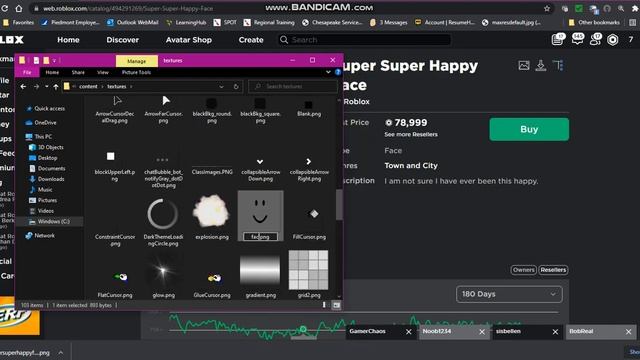This screenshot has width=640, height=360.
Task: Select collapsibleArrowRight.png file
Action: (x=309, y=169)
